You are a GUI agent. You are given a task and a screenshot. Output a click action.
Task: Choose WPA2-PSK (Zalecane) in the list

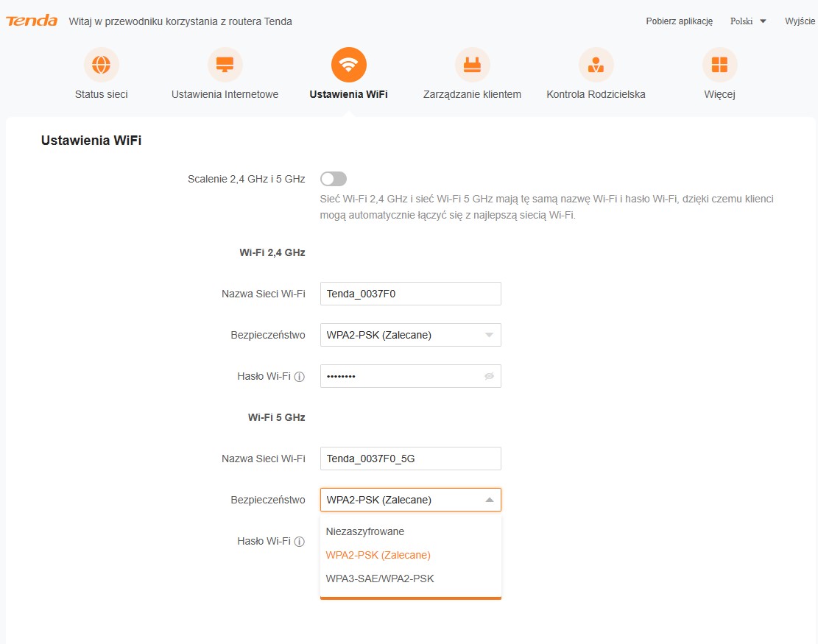coord(411,555)
